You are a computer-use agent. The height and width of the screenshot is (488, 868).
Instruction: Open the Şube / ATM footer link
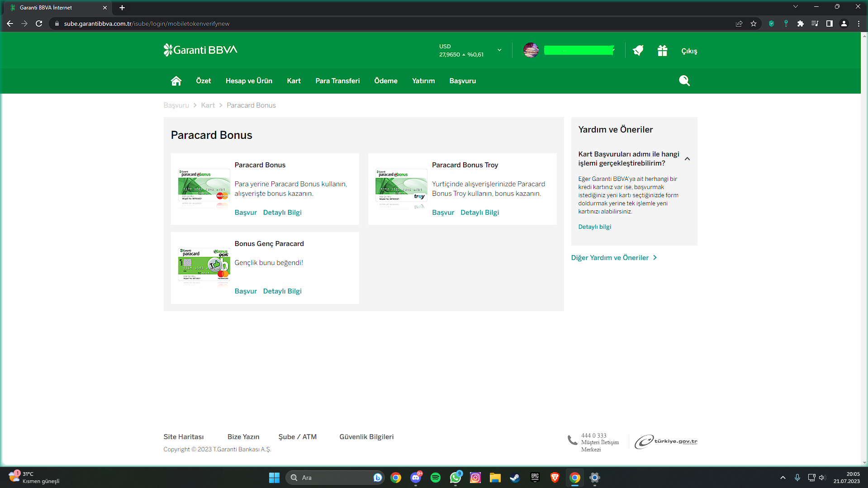coord(298,437)
